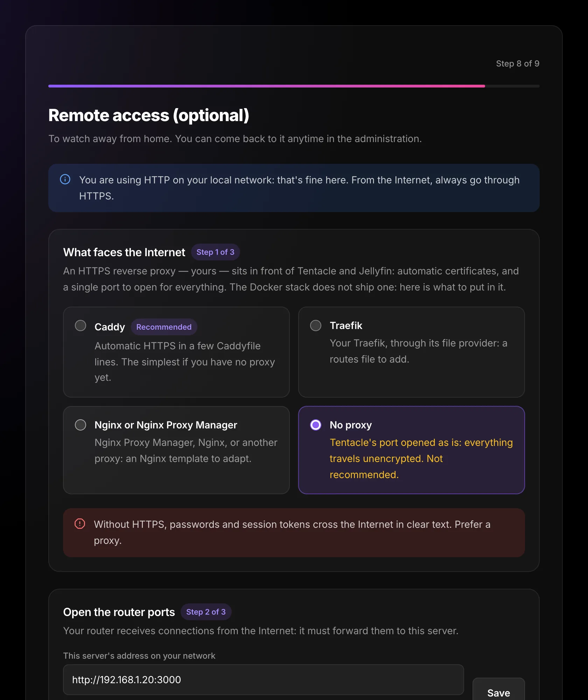Click the Nginx template description text

tap(186, 450)
